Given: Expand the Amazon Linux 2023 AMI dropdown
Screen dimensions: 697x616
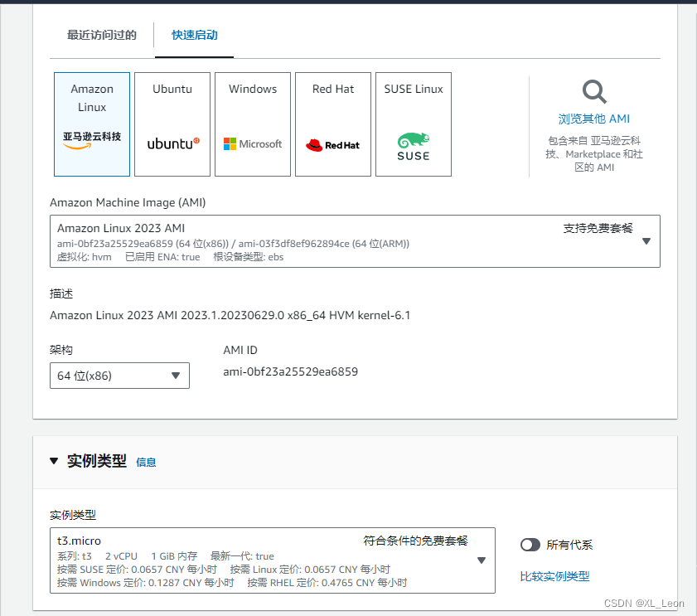Looking at the screenshot, I should click(647, 240).
